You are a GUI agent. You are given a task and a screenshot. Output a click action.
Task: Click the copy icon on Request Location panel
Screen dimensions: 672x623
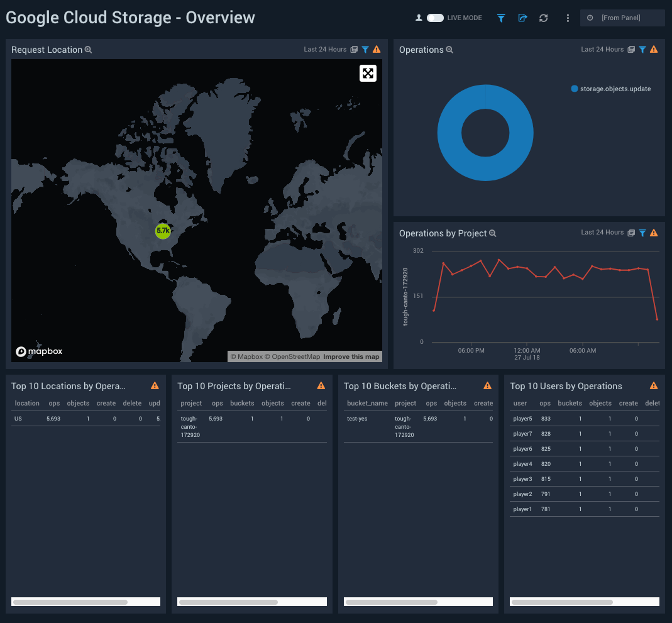[353, 49]
